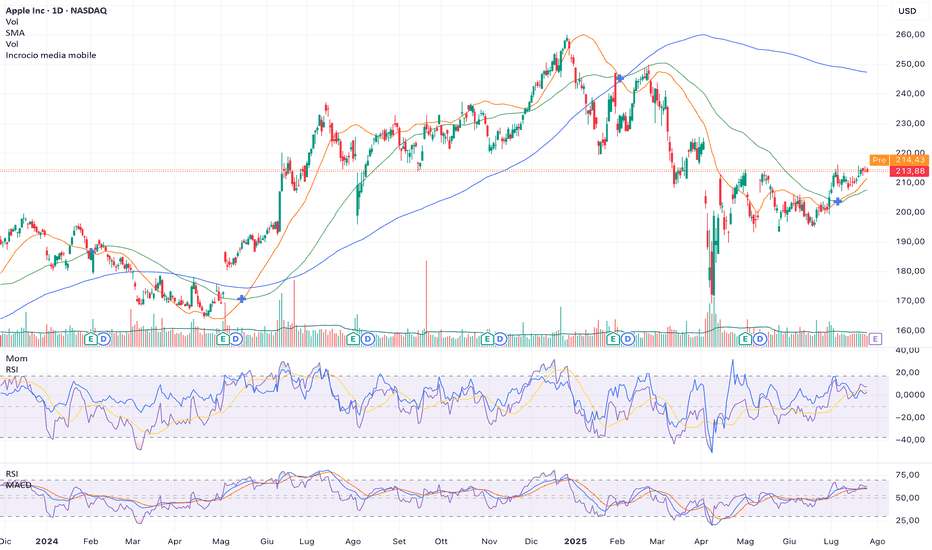Click the tall red volume spike in September

click(x=426, y=303)
